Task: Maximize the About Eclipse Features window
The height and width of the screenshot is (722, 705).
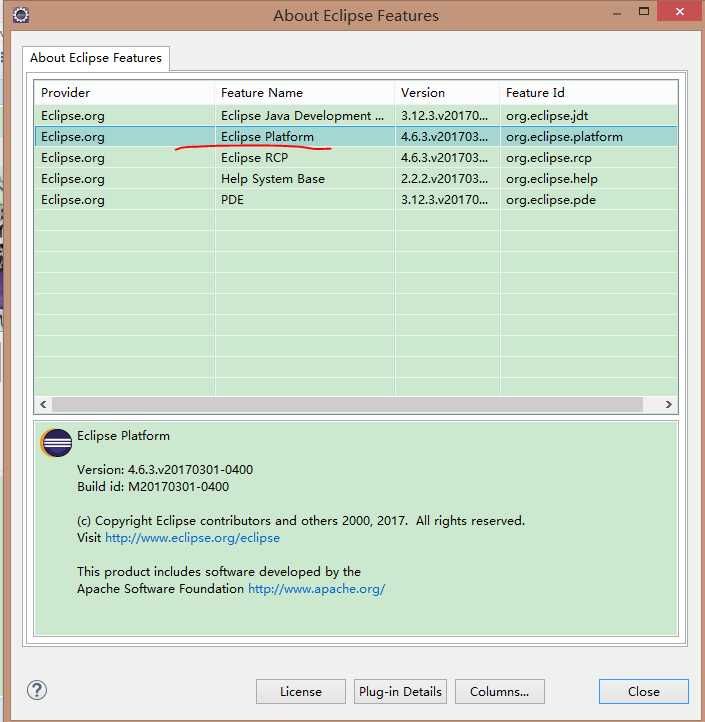Action: point(644,12)
